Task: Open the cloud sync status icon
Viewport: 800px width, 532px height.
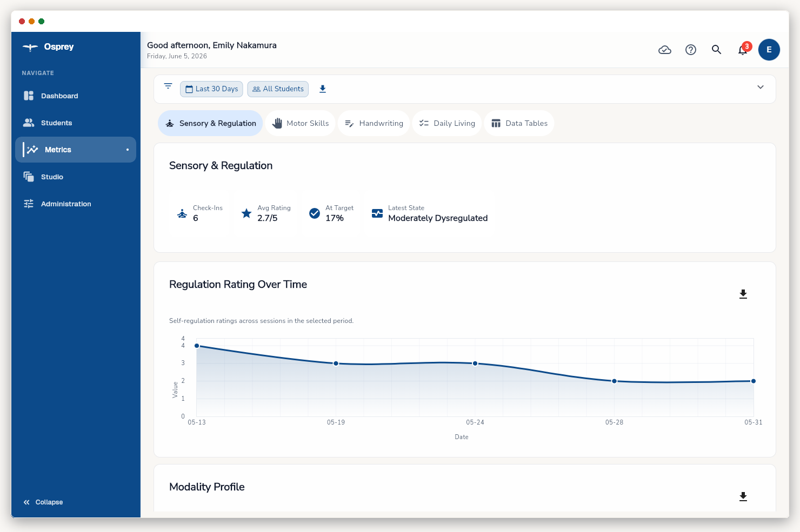Action: (665, 50)
